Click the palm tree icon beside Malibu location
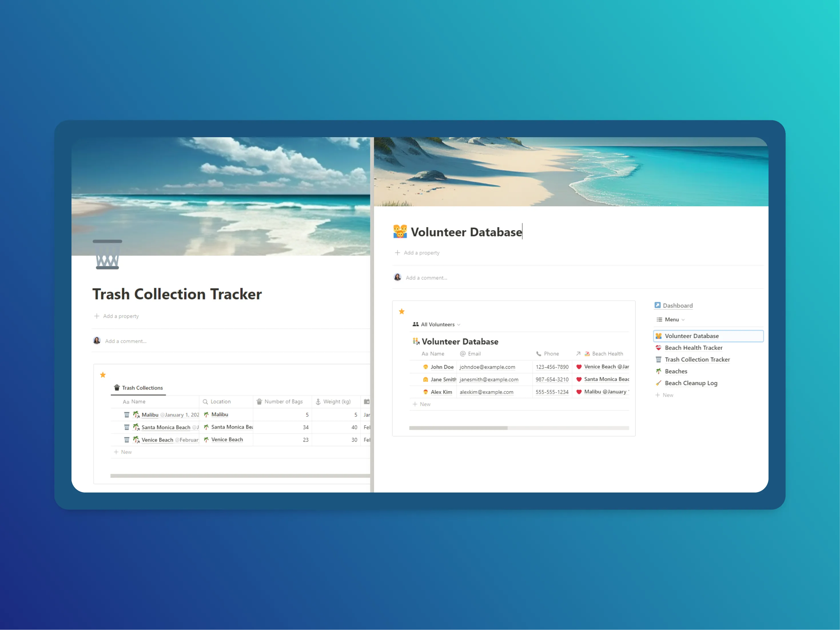This screenshot has height=630, width=840. tap(206, 415)
